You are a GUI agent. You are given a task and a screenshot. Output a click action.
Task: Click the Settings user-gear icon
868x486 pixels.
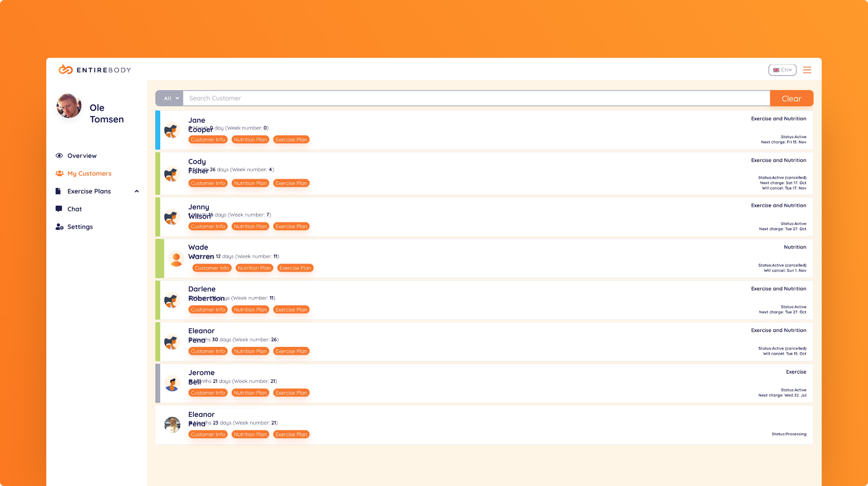pos(60,227)
